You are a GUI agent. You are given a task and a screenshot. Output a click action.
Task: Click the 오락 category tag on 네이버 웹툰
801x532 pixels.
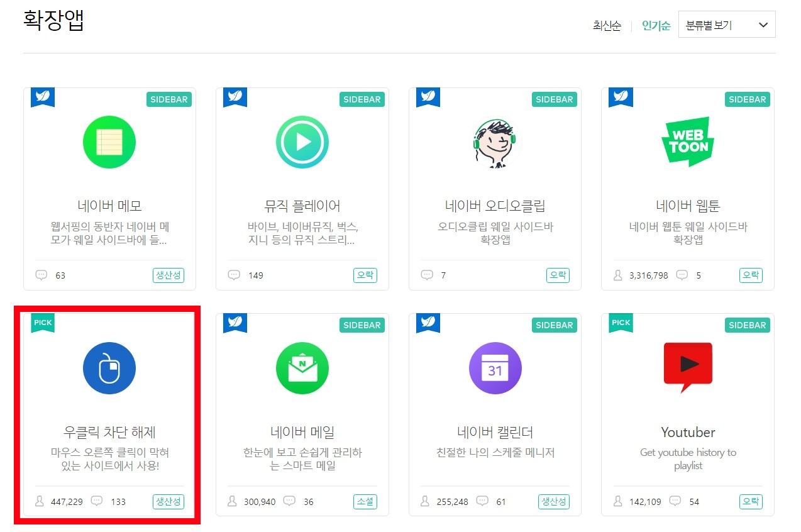[x=751, y=275]
